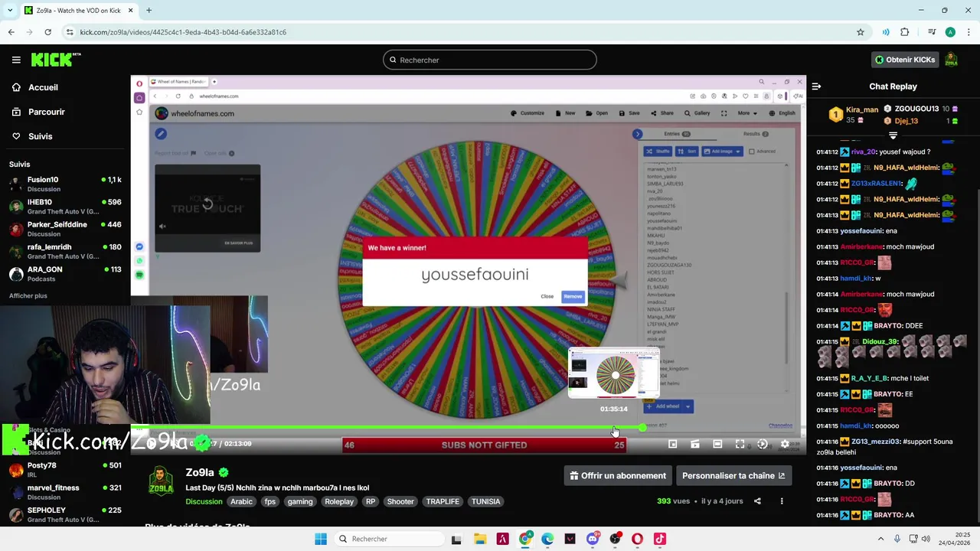Expand the chat leaderboard drag handle
Viewport: 980px width, 551px height.
click(893, 135)
